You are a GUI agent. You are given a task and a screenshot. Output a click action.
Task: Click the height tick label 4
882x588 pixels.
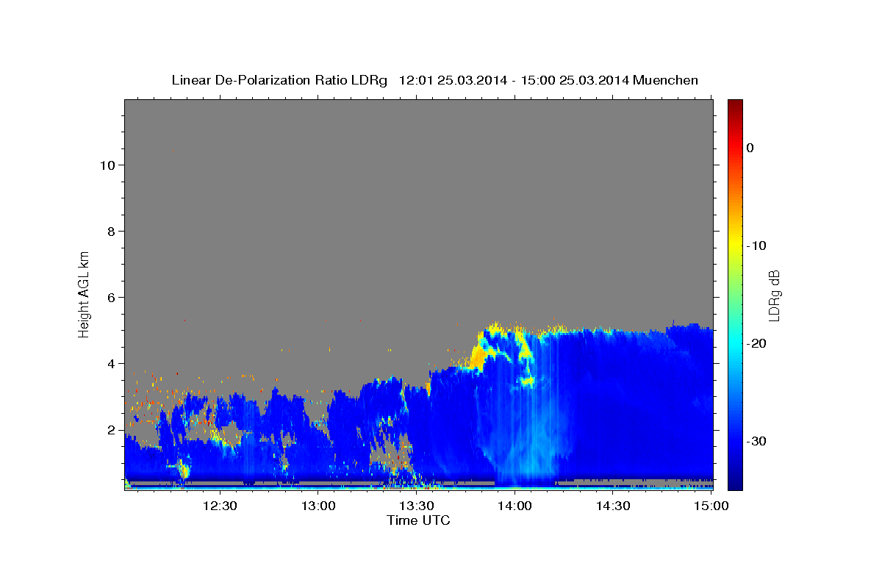point(111,363)
